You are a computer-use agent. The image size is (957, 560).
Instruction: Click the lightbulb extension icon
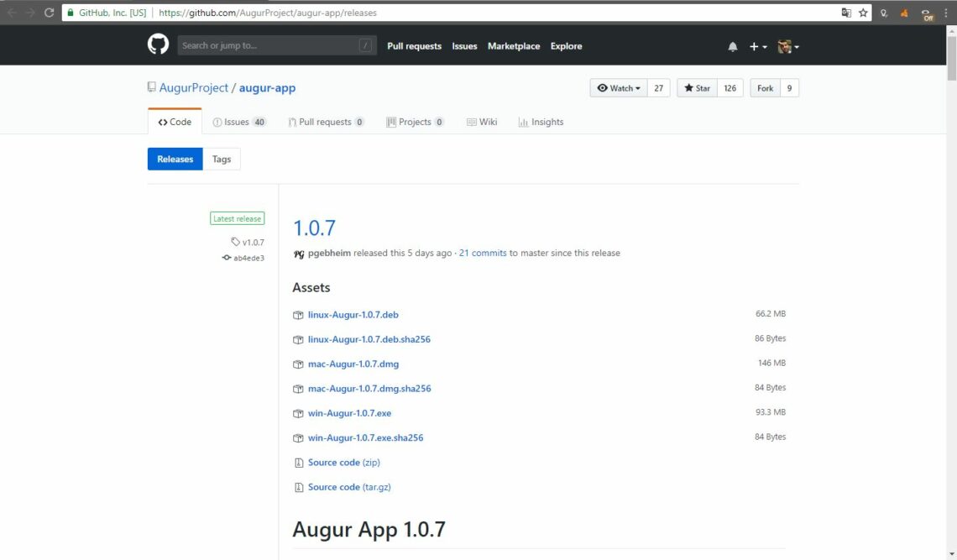point(884,13)
